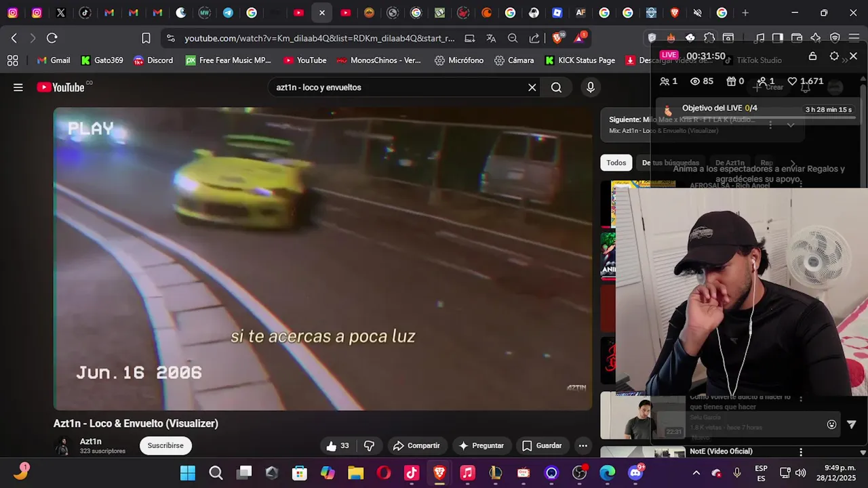The image size is (868, 488).
Task: Click the video player area
Action: (x=323, y=259)
